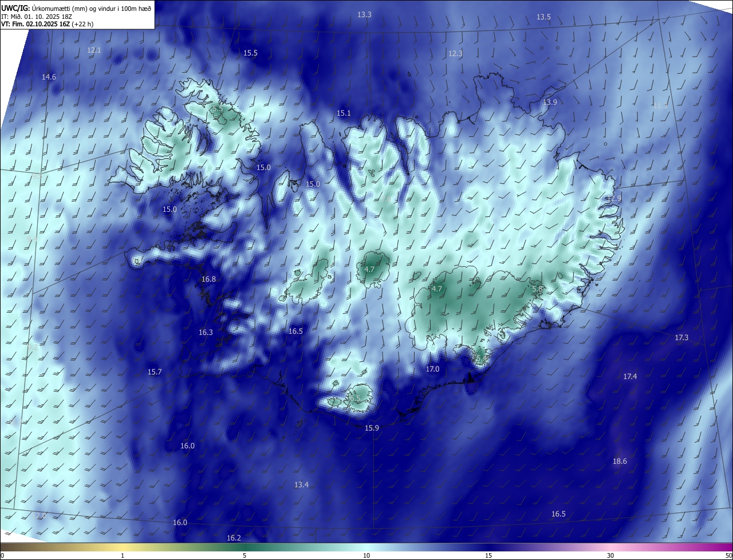
Task: Click the color scale tick label "10"
Action: click(366, 555)
